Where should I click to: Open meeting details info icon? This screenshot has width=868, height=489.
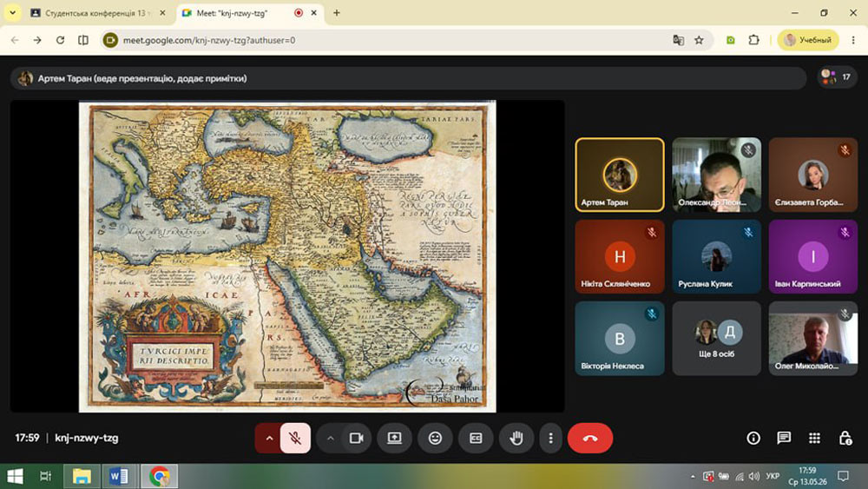[753, 438]
